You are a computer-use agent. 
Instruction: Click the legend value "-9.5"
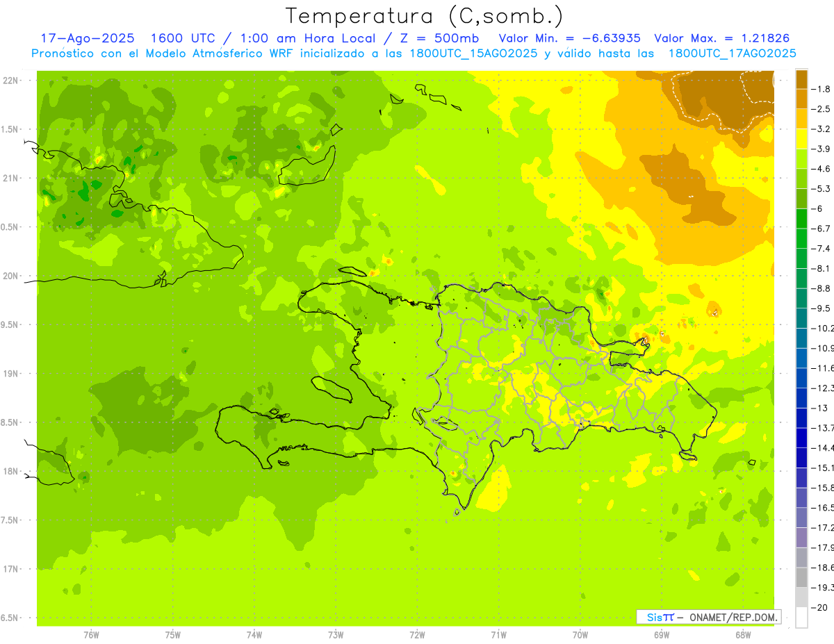[x=821, y=308]
